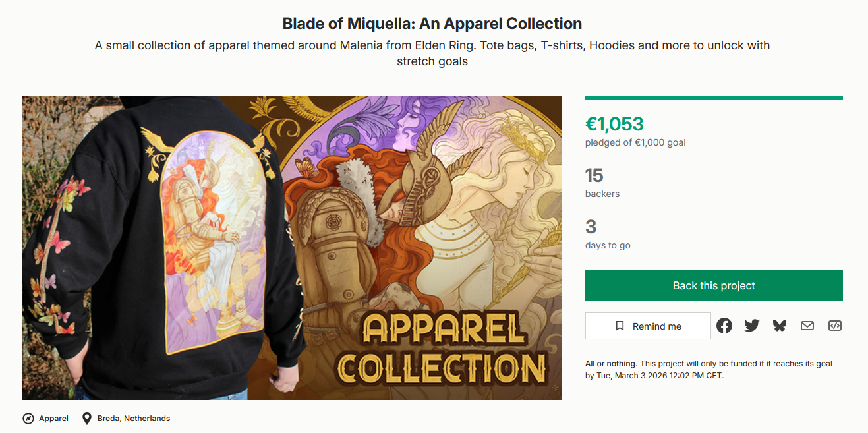The height and width of the screenshot is (433, 868).
Task: Share the project on Twitter
Action: coord(752,326)
